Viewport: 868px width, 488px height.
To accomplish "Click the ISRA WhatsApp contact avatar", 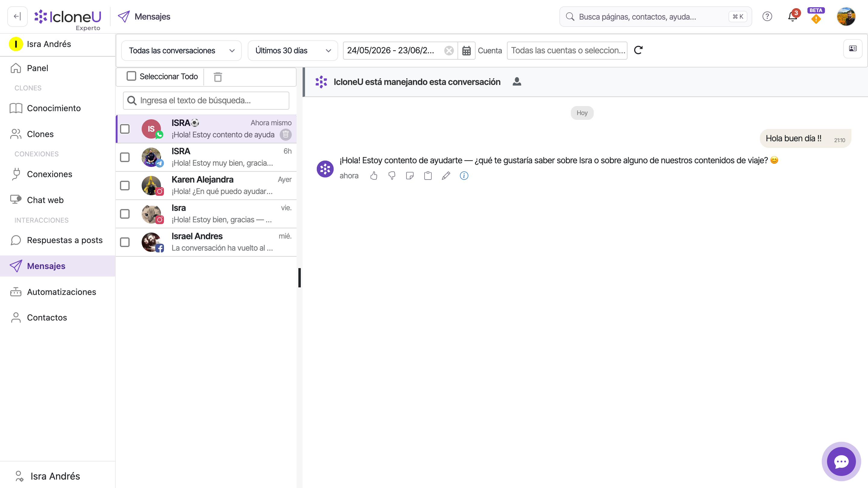I will click(151, 129).
